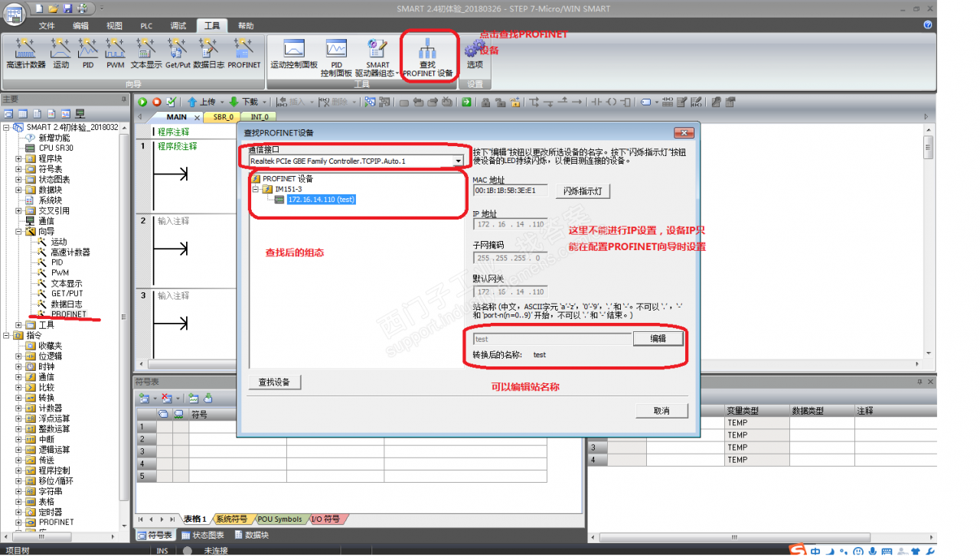
Task: Click the green Run PLC icon
Action: point(142,102)
